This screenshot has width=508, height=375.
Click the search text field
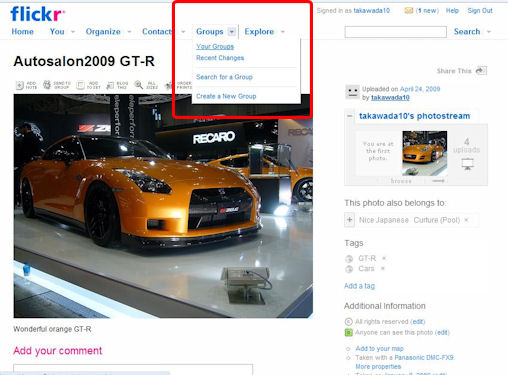click(x=395, y=32)
